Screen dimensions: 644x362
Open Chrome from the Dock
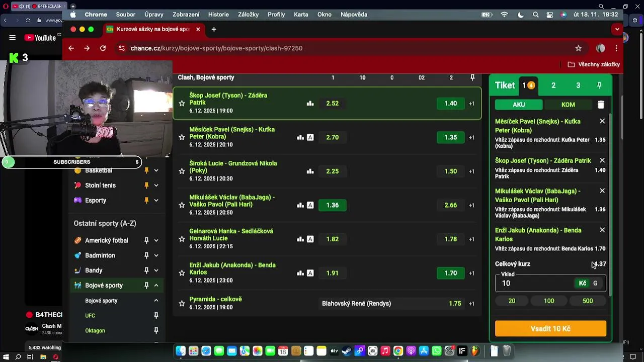pos(398,351)
